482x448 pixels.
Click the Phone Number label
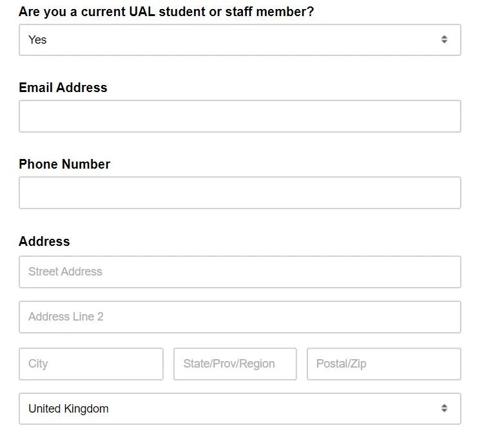(x=64, y=164)
